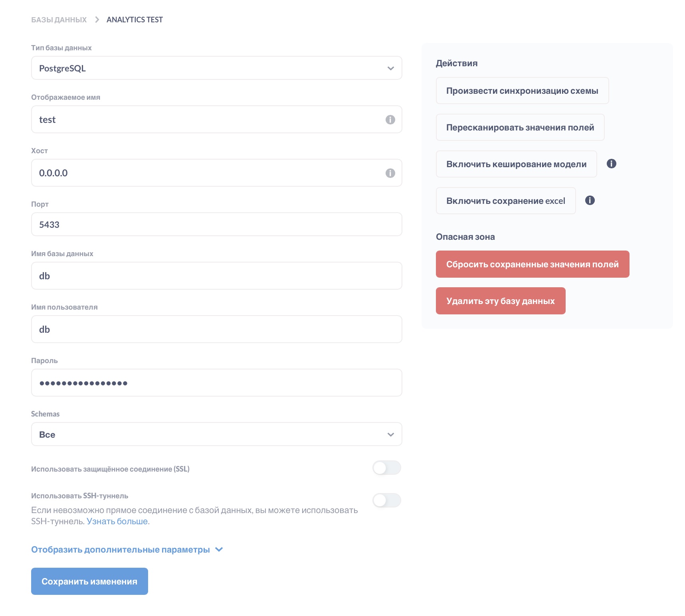Open the 'Узнать больше' link
Image resolution: width=685 pixels, height=616 pixels.
point(117,521)
